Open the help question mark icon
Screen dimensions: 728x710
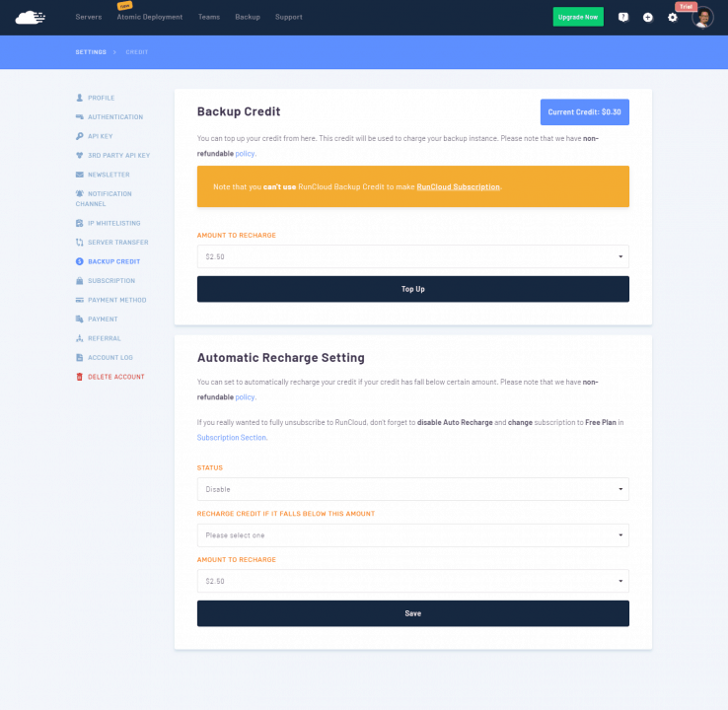622,18
